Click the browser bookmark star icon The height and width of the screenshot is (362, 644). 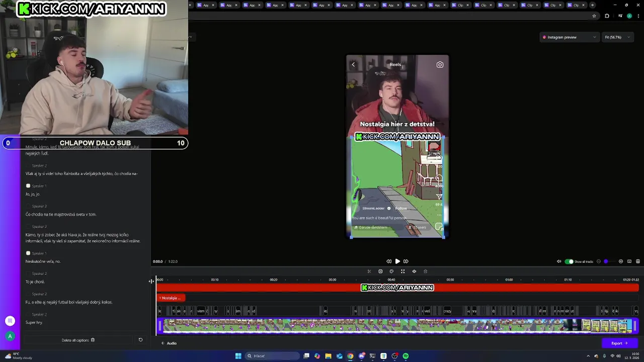coord(594,16)
